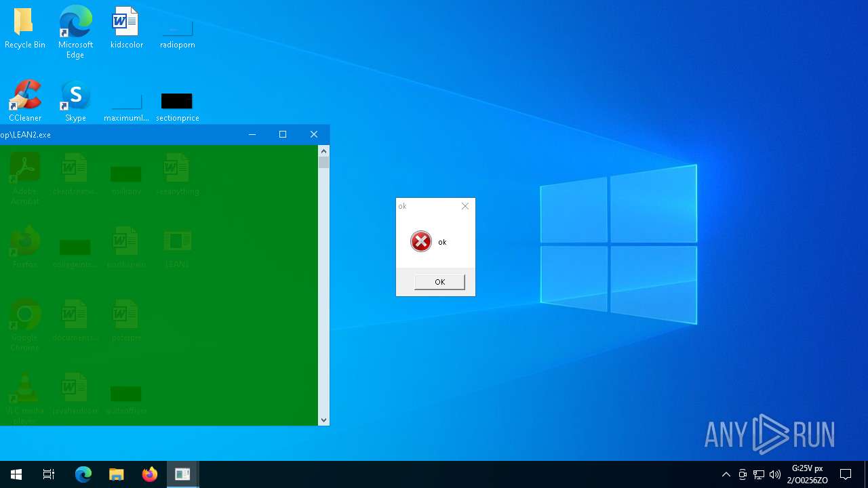
Task: Open the Skype desktop shortcut
Action: pyautogui.click(x=75, y=100)
